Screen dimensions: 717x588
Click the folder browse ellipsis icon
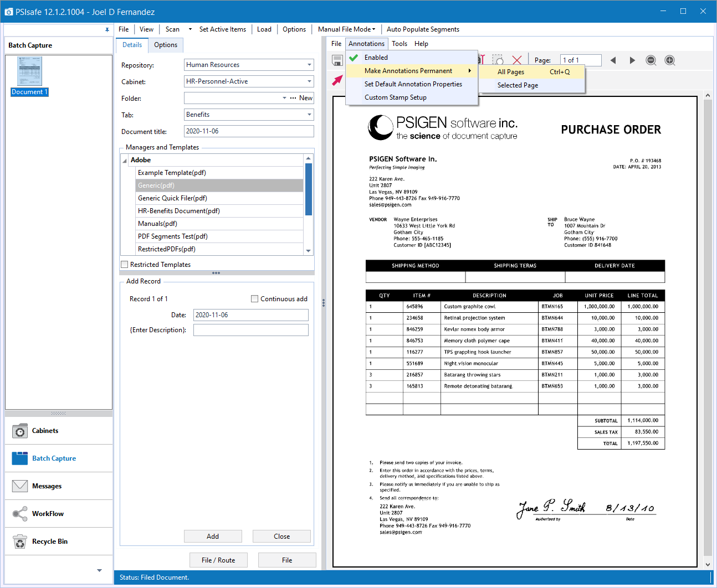pyautogui.click(x=293, y=98)
